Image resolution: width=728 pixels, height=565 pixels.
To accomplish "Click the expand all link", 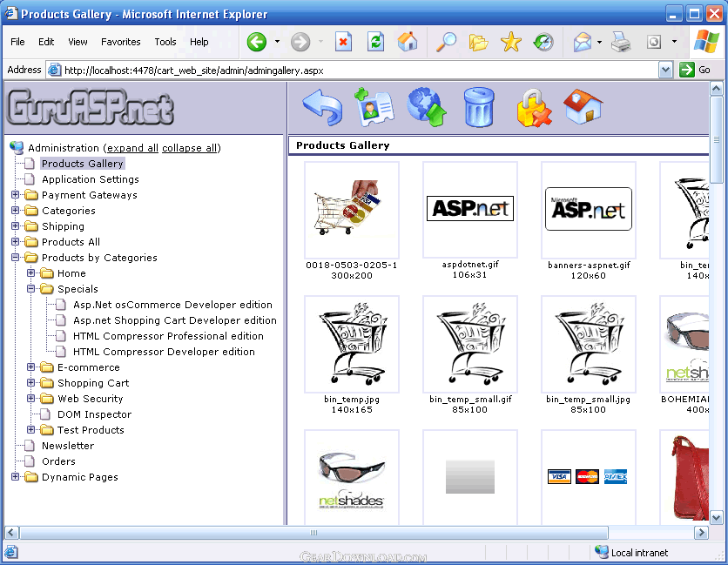I will tap(132, 148).
